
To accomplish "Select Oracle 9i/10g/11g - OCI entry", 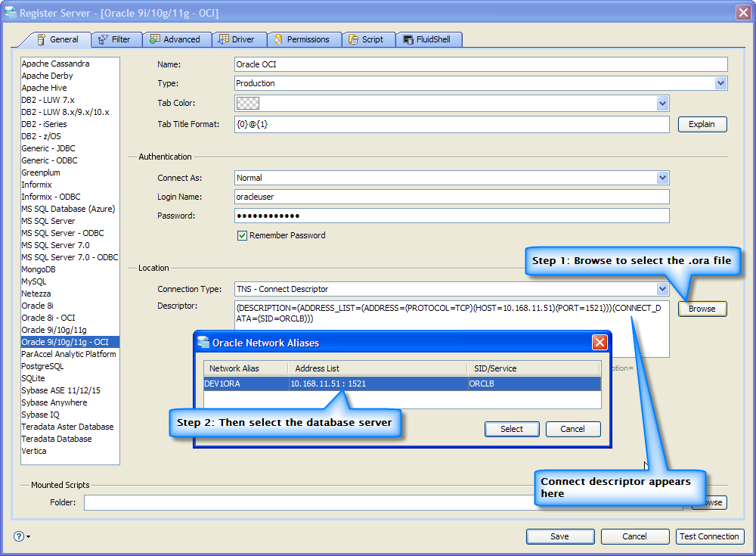I will click(70, 342).
